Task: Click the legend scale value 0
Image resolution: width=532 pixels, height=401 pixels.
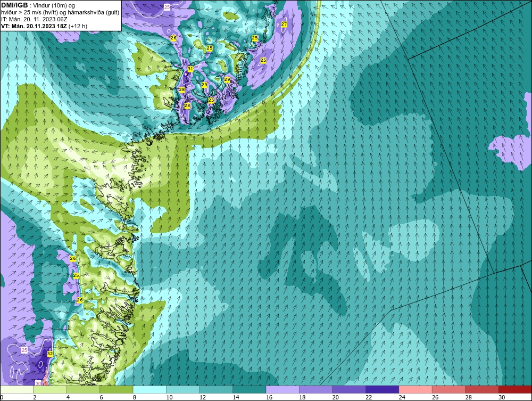Action: tap(2, 398)
